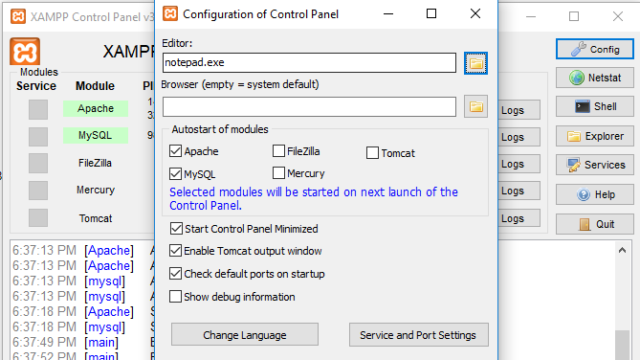640x360 pixels.
Task: Enable Tomcat autostart checkbox
Action: click(x=372, y=153)
